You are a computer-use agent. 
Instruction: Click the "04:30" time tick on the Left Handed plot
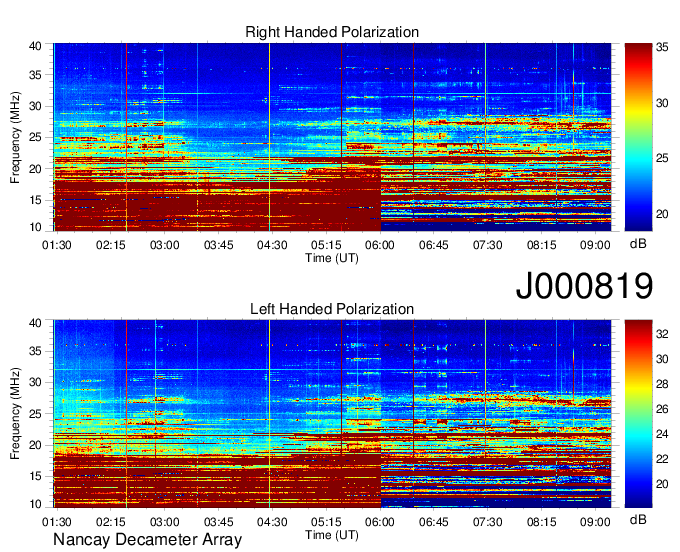pyautogui.click(x=272, y=522)
